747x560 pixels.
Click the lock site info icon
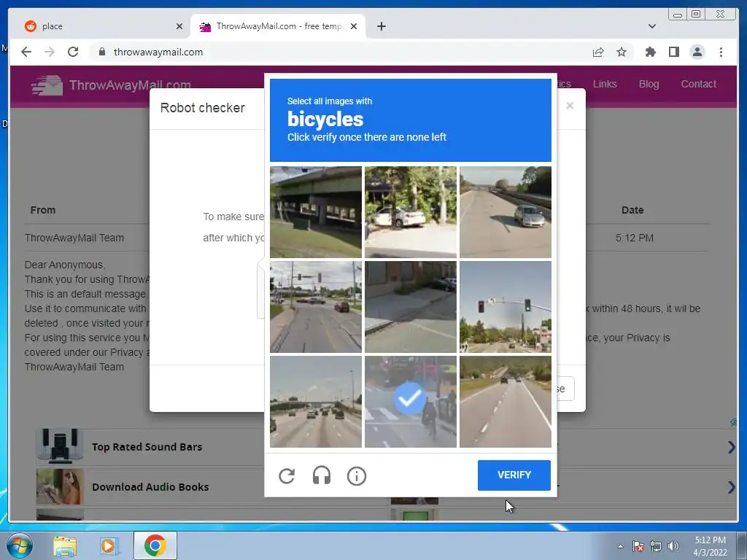[x=101, y=52]
